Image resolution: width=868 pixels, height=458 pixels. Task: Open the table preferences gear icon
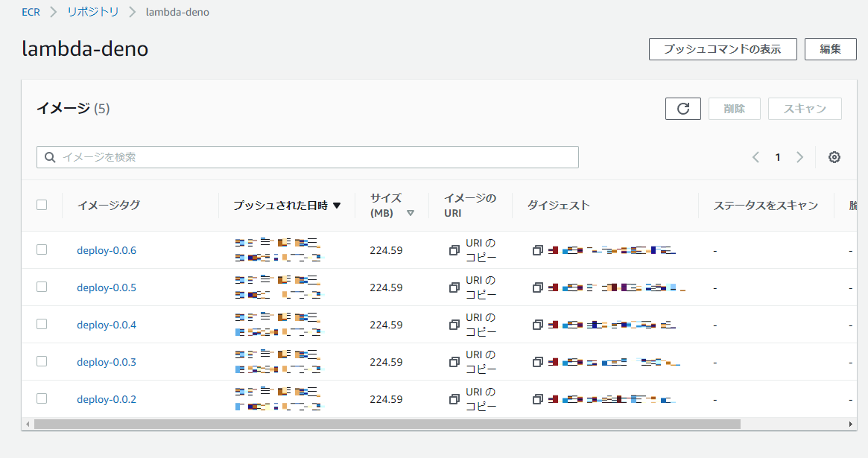pyautogui.click(x=834, y=157)
